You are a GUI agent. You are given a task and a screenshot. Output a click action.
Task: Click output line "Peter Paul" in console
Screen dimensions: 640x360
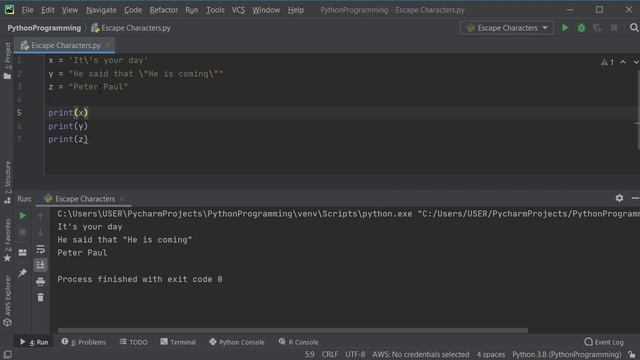tap(82, 253)
